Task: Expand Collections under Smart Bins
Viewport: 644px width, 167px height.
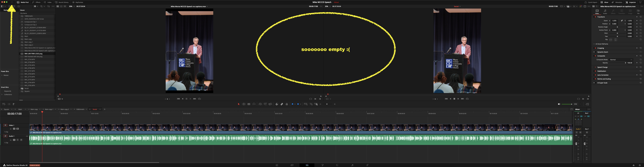Action: (x=2, y=94)
